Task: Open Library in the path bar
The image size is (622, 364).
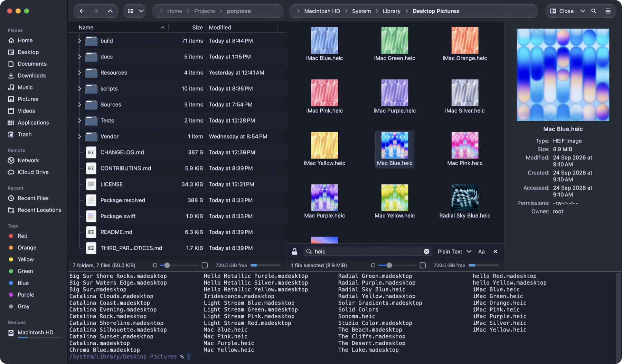Action: coord(392,11)
